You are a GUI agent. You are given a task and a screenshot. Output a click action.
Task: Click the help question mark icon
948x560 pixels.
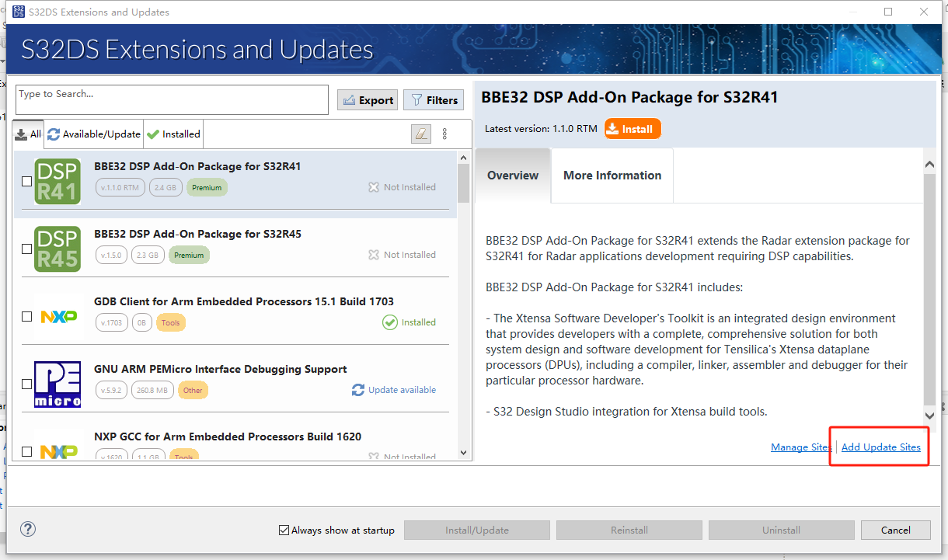point(28,529)
